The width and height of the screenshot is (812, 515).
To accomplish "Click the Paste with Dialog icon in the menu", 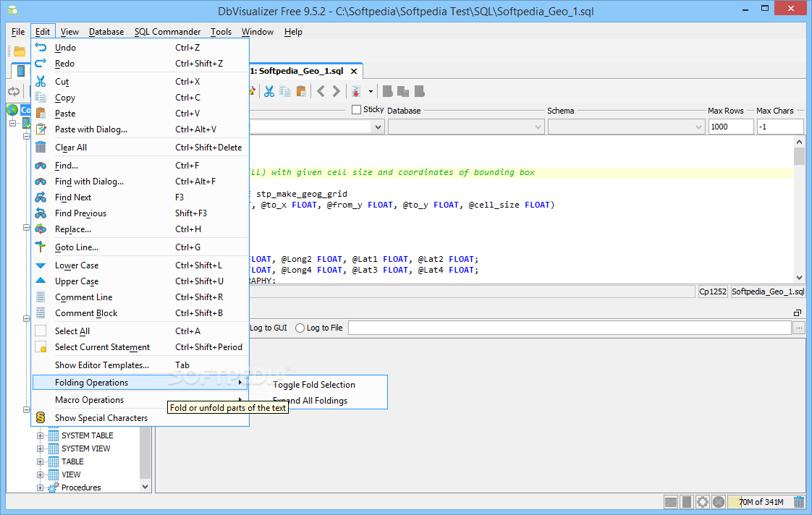I will click(41, 129).
